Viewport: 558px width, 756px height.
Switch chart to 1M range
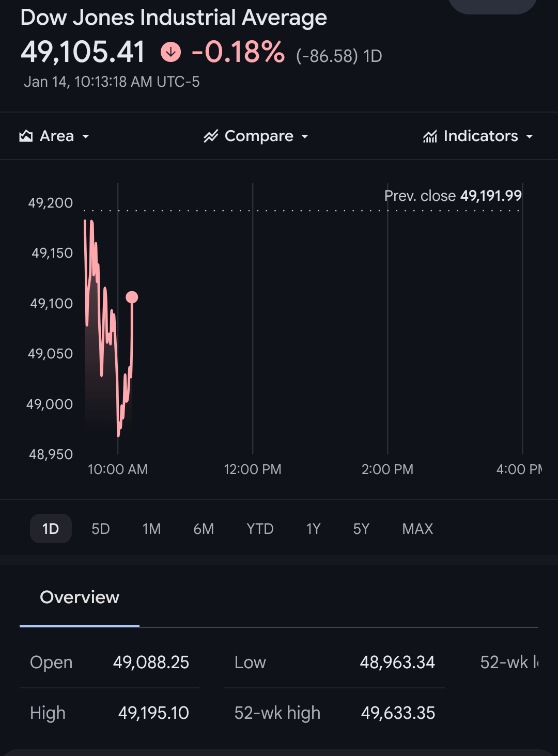tap(151, 529)
